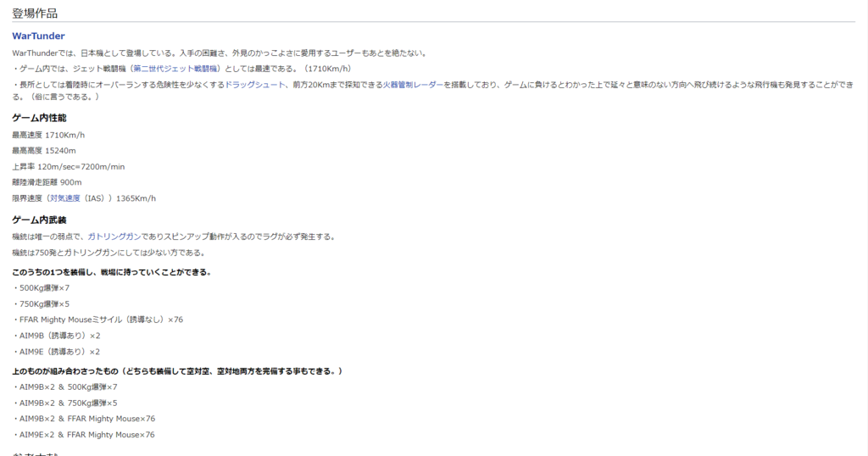Open the WarTunder heading link

click(38, 36)
